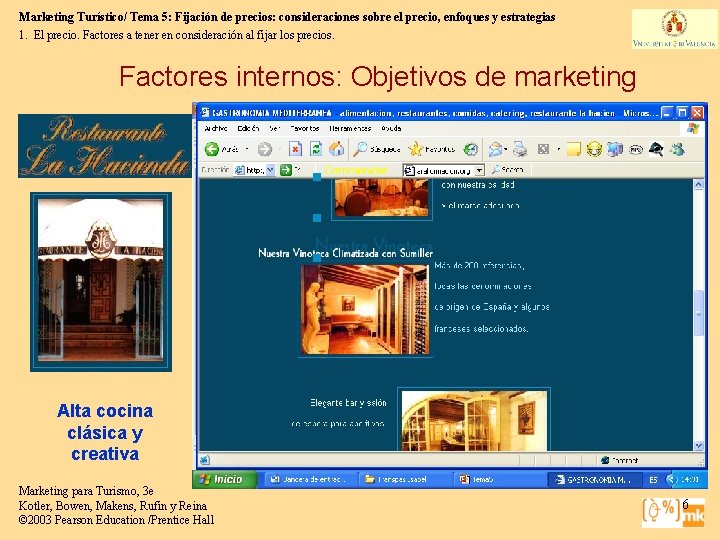Click the grey Forward arrow button
720x540 pixels.
pyautogui.click(x=265, y=149)
